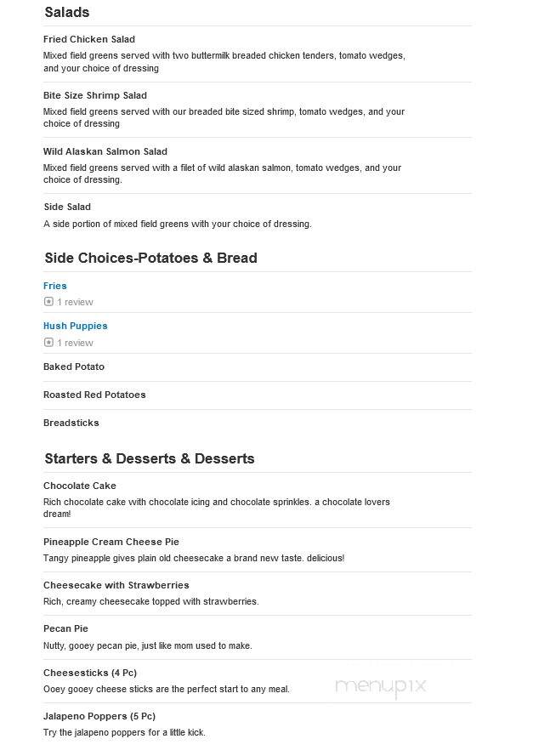Click the review star icon under Hush Puppies
The width and height of the screenshot is (533, 756).
(48, 343)
